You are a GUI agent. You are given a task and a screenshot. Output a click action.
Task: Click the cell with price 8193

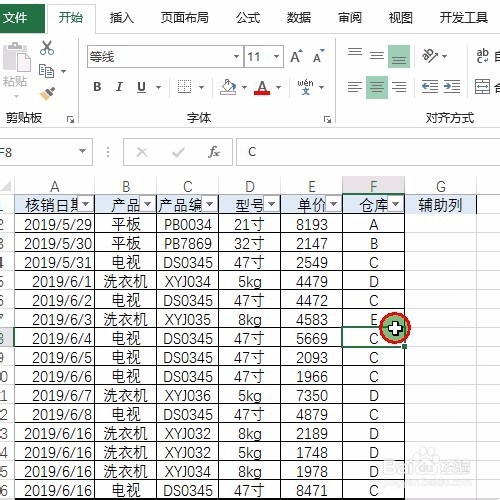pos(312,224)
